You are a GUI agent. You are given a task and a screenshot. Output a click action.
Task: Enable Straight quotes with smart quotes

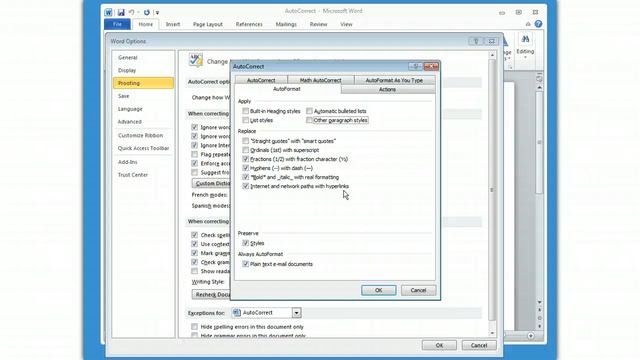click(x=245, y=141)
